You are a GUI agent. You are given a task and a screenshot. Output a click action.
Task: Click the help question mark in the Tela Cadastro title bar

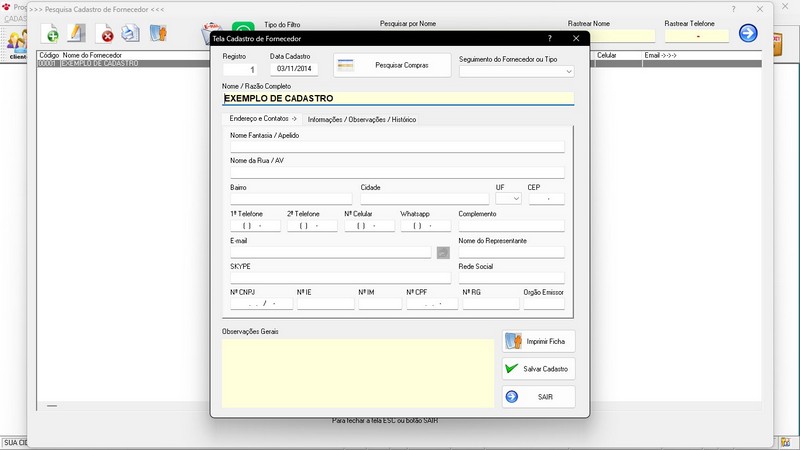point(549,38)
